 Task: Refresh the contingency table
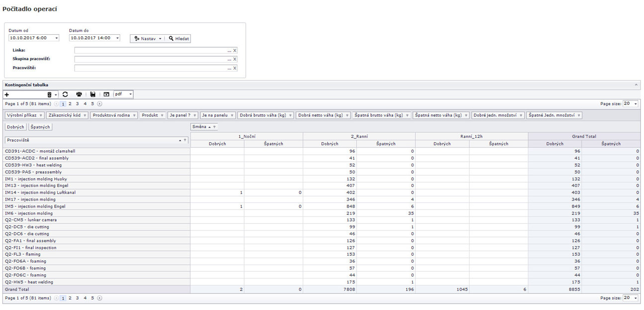pos(65,95)
